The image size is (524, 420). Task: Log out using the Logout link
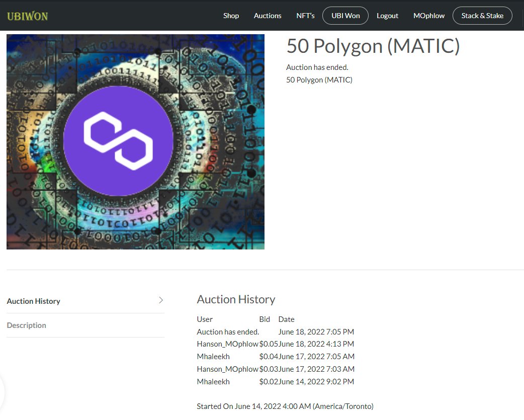coord(387,16)
